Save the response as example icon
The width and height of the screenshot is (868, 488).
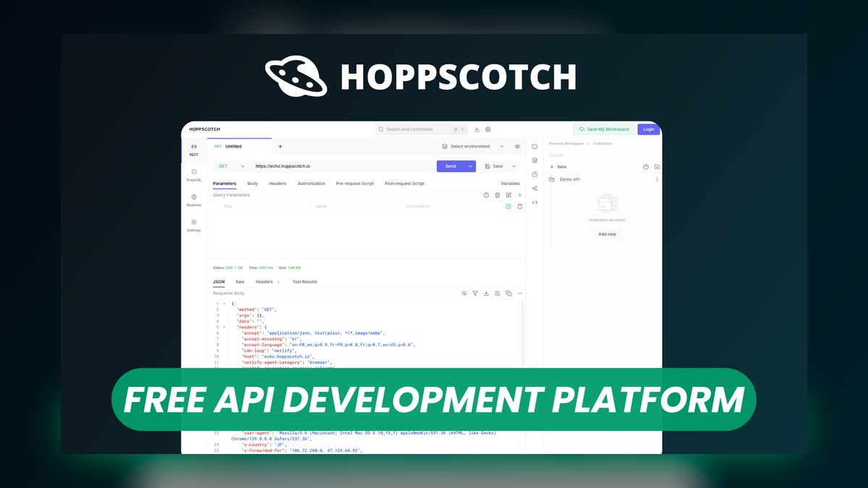[x=498, y=294]
